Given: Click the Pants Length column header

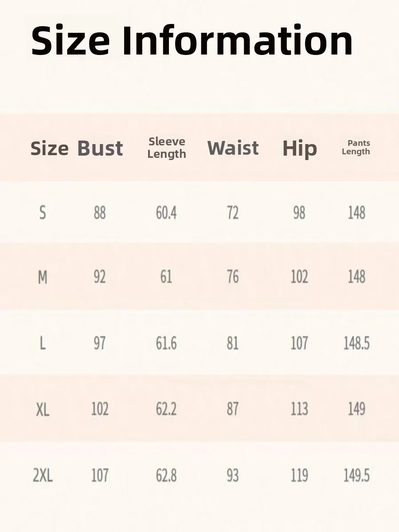Looking at the screenshot, I should [x=356, y=147].
